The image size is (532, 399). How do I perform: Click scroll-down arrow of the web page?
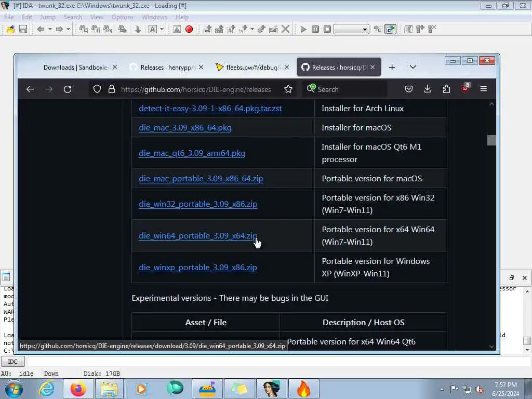(x=491, y=347)
